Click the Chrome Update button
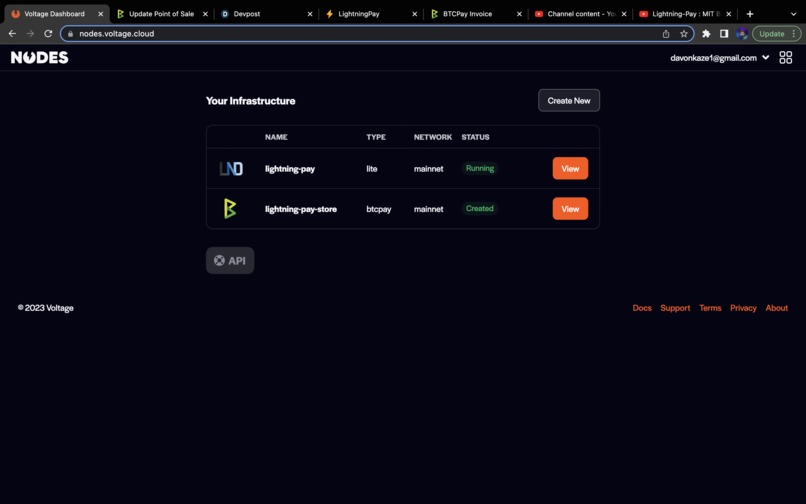 (x=771, y=33)
